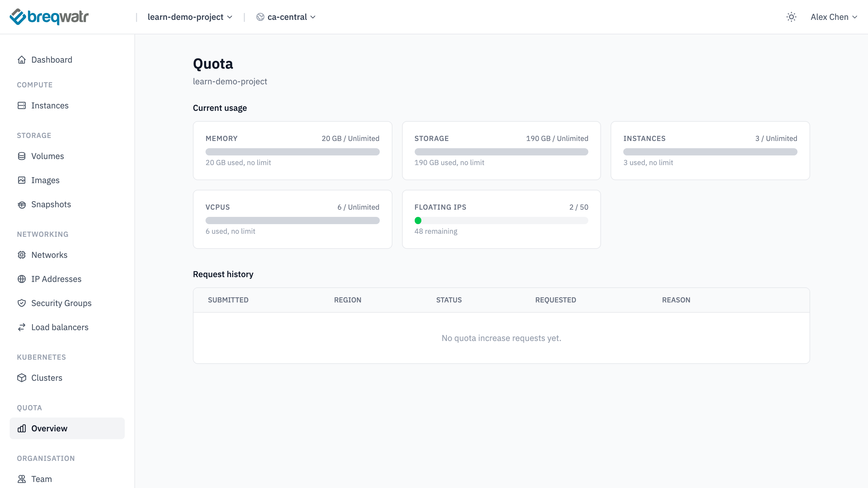Screen dimensions: 868x488
Task: Navigate to Load balancers
Action: pos(67,327)
